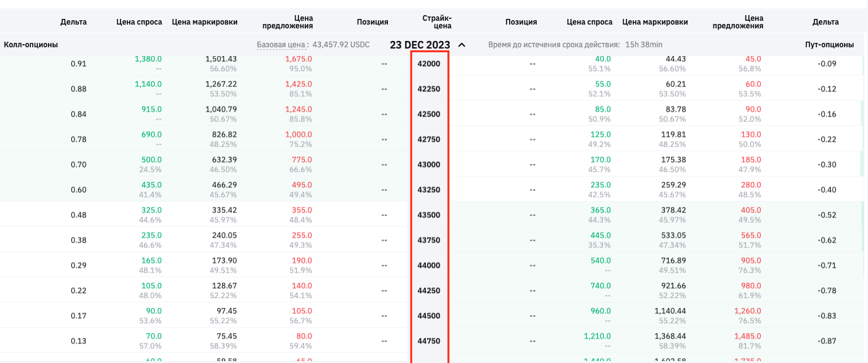
Task: Click put bid price 365.0
Action: click(x=600, y=210)
